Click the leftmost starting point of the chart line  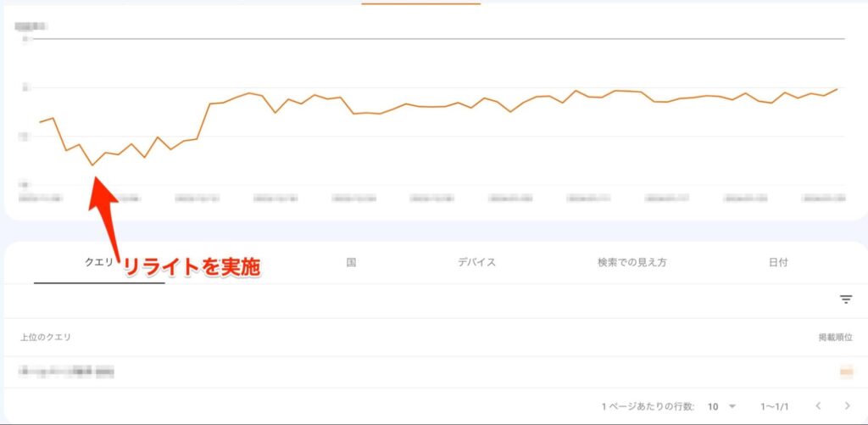[40, 122]
